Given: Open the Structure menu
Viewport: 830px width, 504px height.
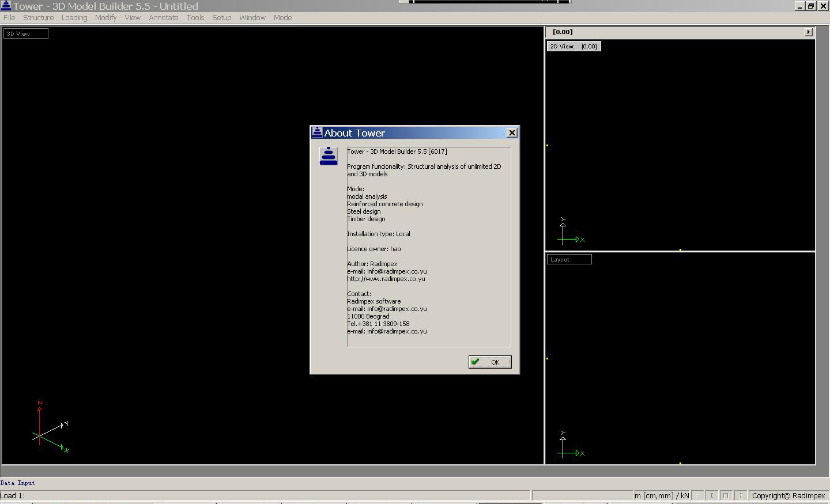Looking at the screenshot, I should click(x=39, y=17).
